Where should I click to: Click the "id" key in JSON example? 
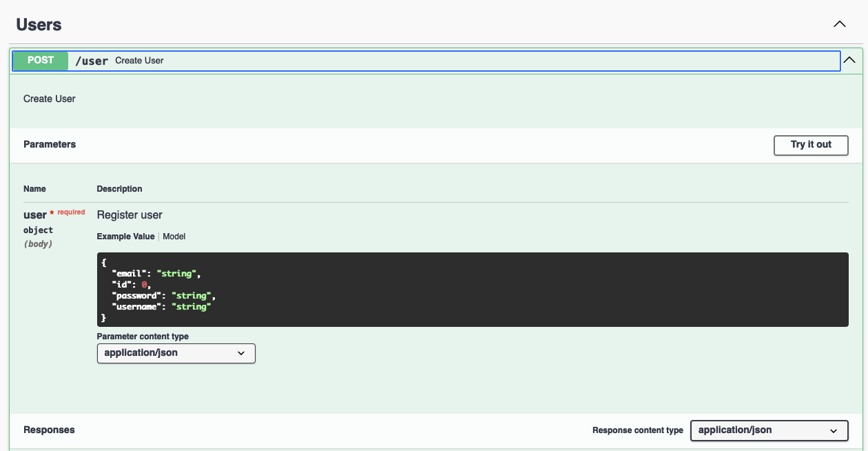point(121,285)
